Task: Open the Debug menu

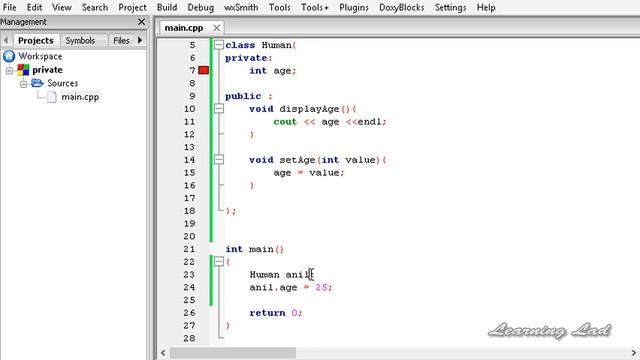Action: click(x=200, y=7)
